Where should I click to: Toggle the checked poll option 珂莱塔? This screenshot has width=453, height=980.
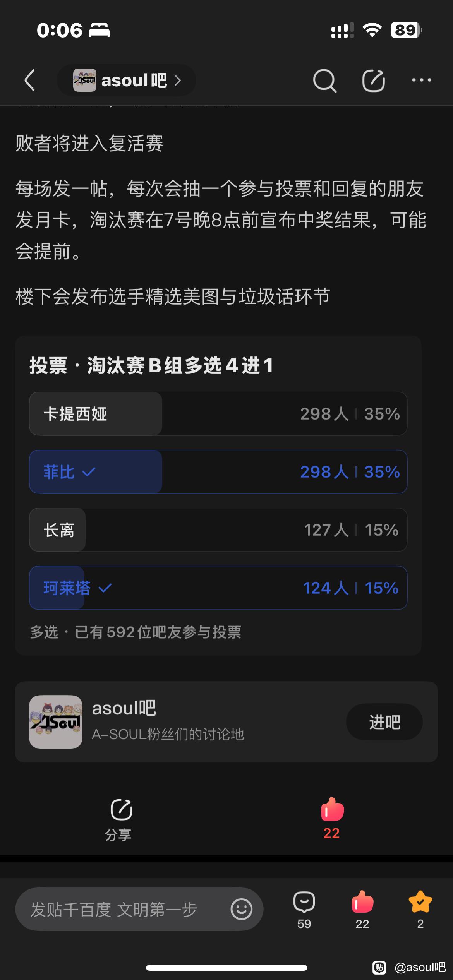pos(218,588)
